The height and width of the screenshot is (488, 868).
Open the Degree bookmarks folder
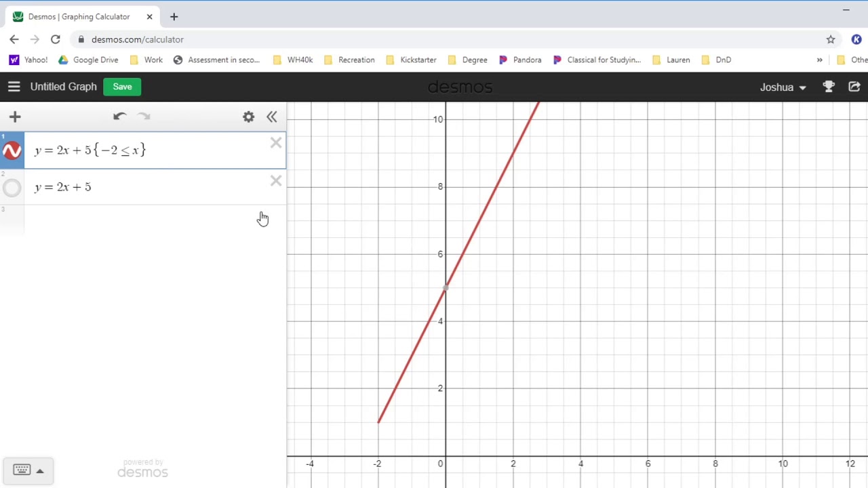[x=468, y=60]
